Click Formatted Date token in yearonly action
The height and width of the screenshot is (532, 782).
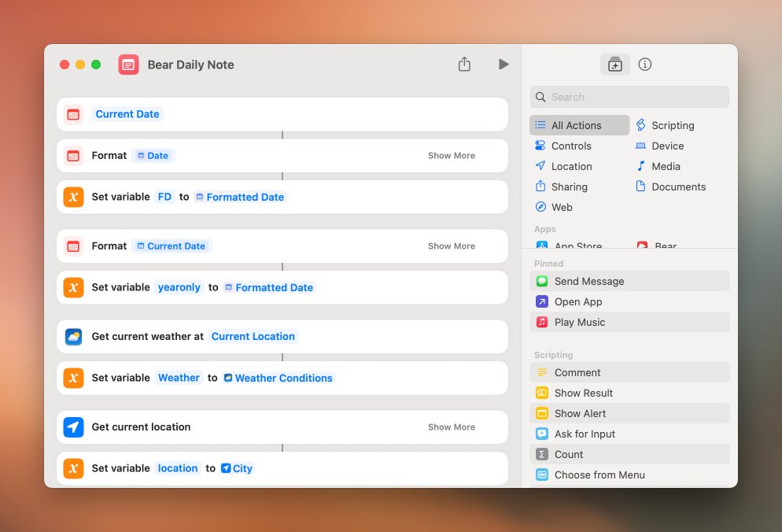point(269,287)
